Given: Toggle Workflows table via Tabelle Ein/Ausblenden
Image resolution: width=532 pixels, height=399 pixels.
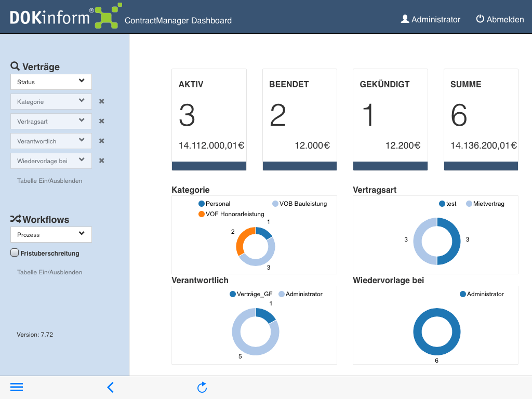Looking at the screenshot, I should pos(49,272).
